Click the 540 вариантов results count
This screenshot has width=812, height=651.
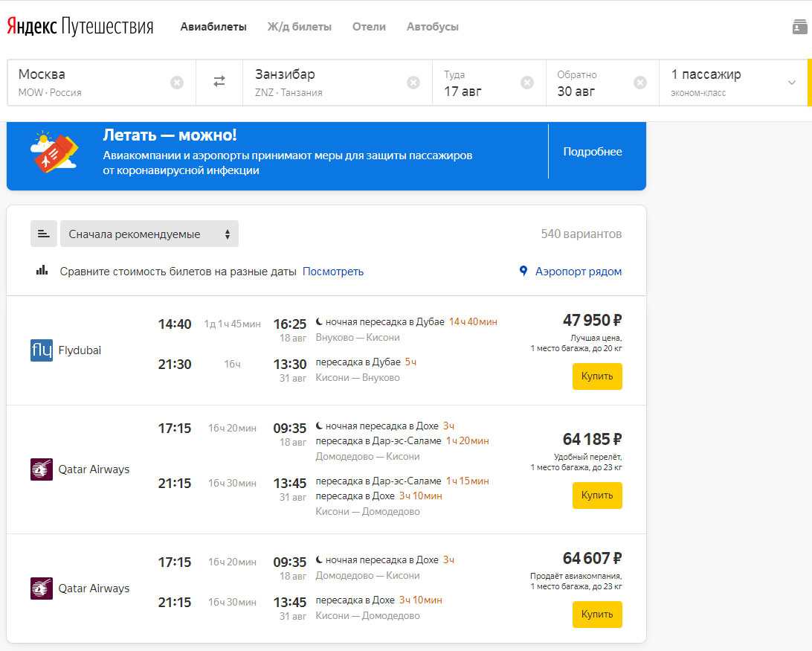(581, 234)
